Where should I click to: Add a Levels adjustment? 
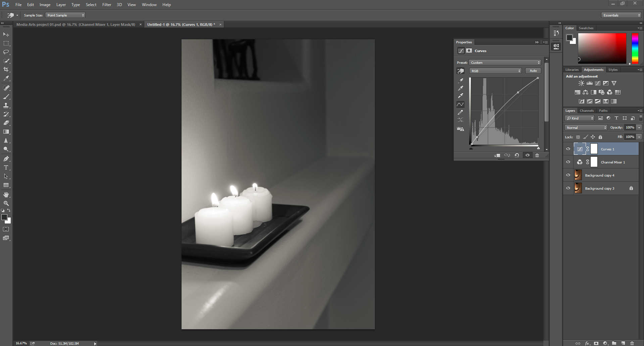pyautogui.click(x=589, y=83)
